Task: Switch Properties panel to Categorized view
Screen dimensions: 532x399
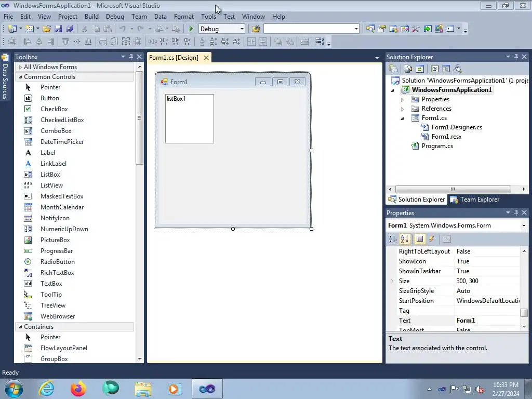Action: pyautogui.click(x=393, y=239)
